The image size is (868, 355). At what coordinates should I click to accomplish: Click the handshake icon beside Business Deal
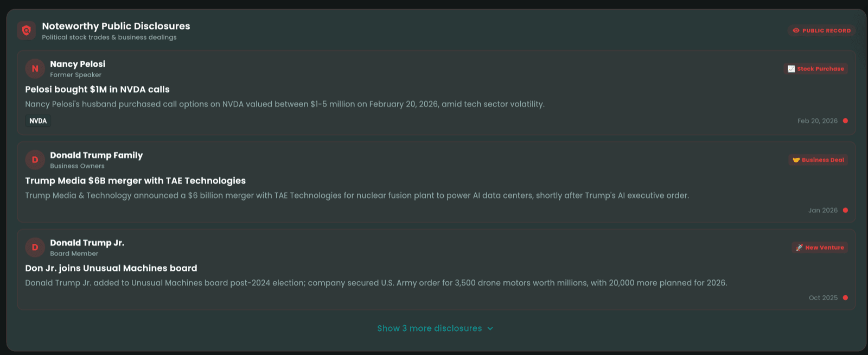pos(796,160)
